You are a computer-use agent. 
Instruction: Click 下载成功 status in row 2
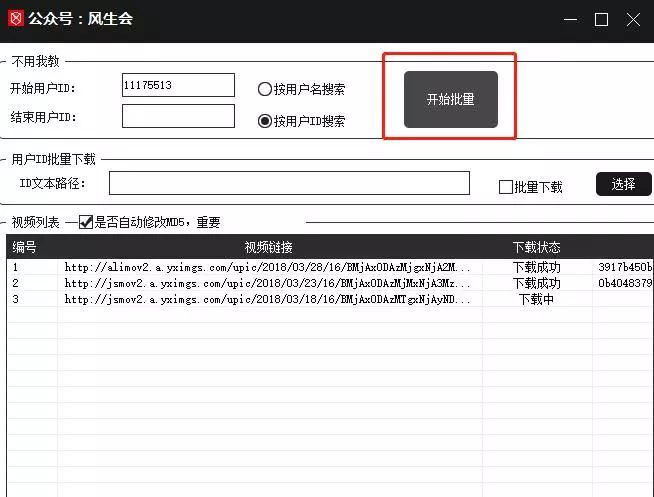point(536,283)
